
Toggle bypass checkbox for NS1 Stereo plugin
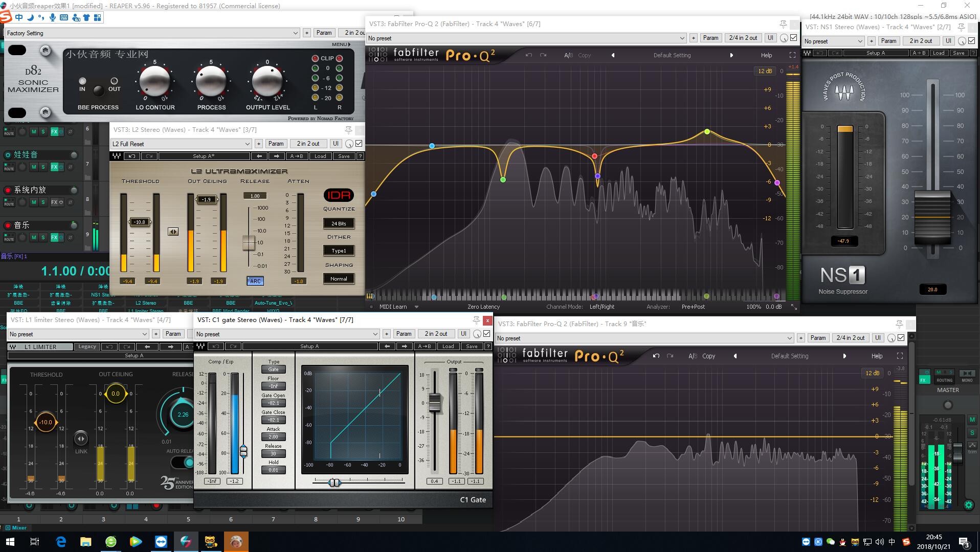point(972,41)
